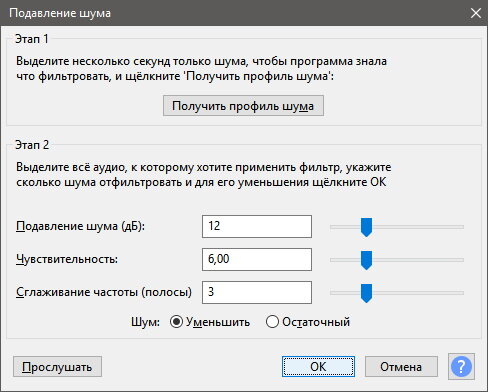Click the Сглаживание частоты value field

point(257,292)
